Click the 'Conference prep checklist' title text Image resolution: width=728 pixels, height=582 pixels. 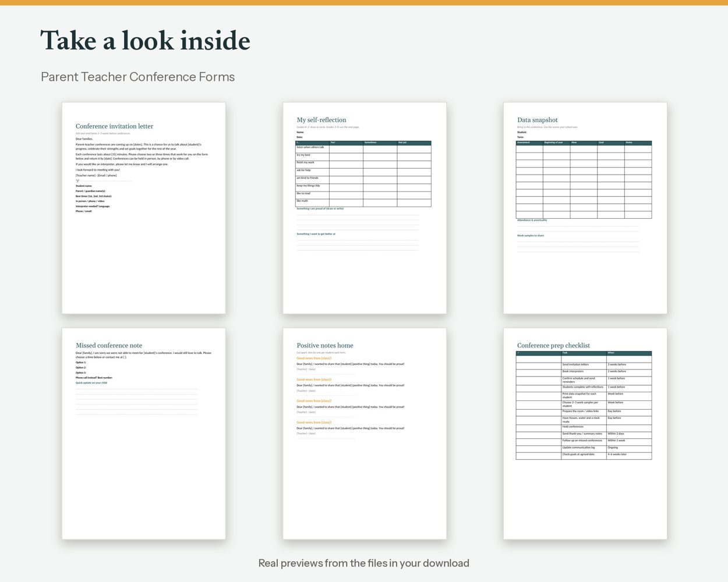553,346
